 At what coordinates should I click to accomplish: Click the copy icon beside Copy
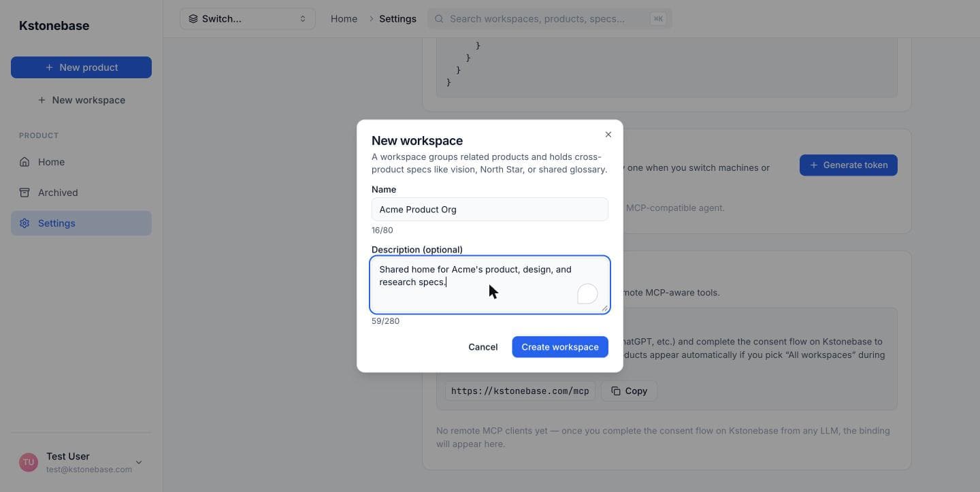pos(616,391)
